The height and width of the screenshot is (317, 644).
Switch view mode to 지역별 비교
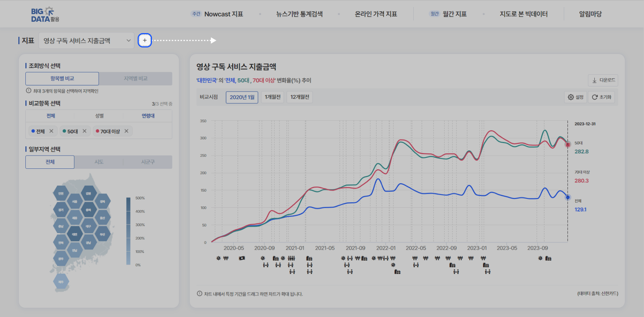pyautogui.click(x=135, y=79)
